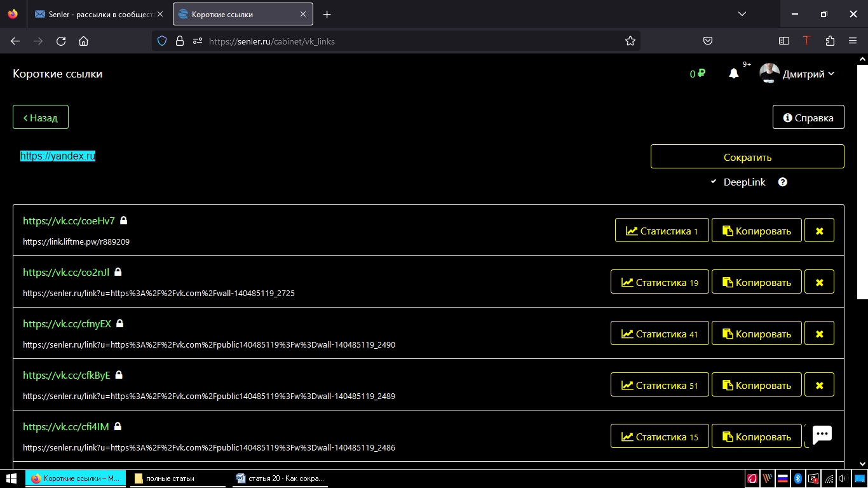The height and width of the screenshot is (488, 868).
Task: Copy the vk.cc/co2nJl link
Action: 757,282
